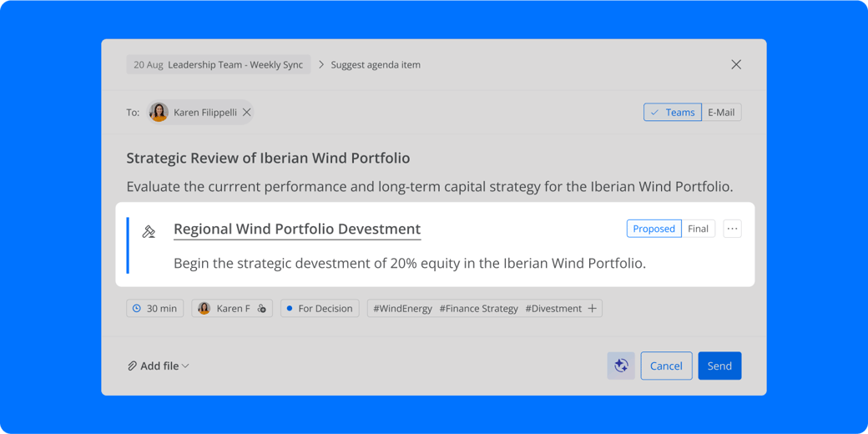Edit the Regional Wind Portfolio Devestment title
This screenshot has height=434, width=868.
297,230
